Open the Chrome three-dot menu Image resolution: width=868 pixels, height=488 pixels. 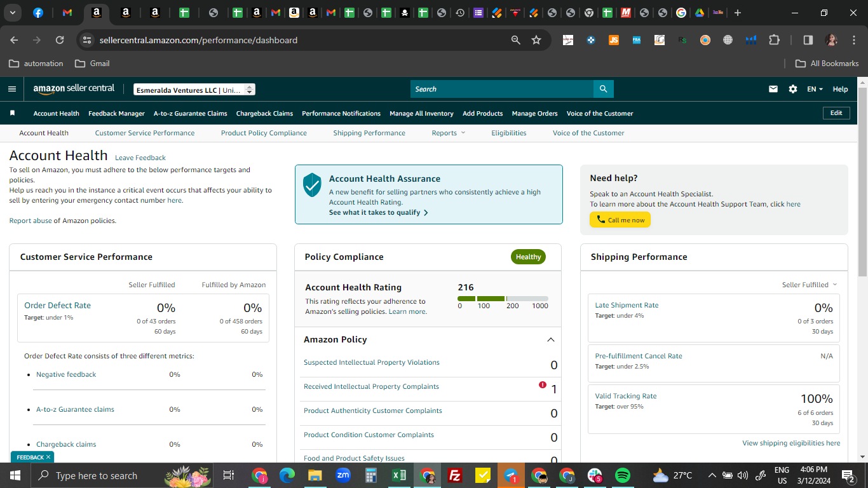tap(853, 40)
